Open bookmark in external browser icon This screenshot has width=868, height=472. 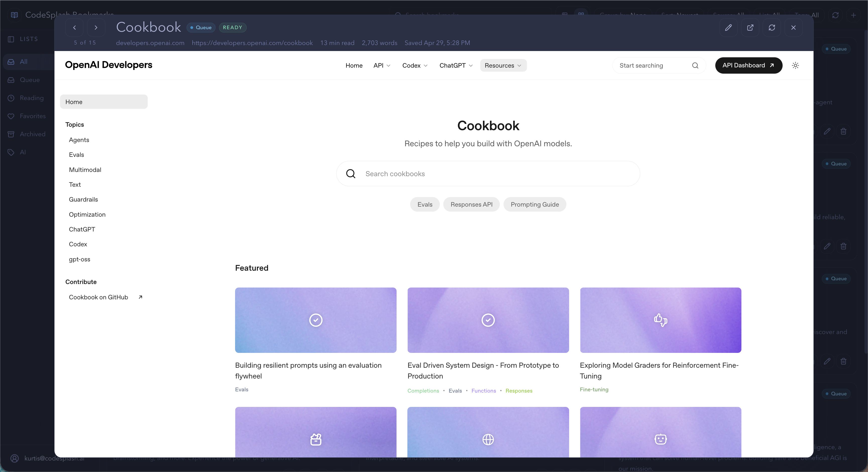coord(750,28)
